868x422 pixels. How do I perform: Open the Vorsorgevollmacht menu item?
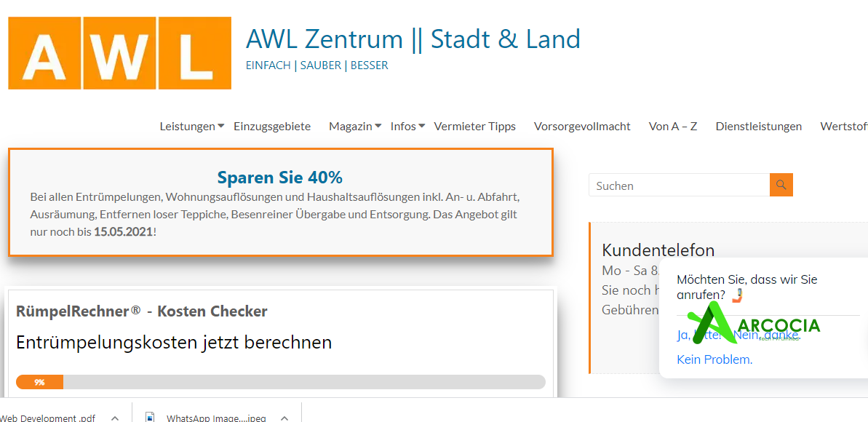point(582,126)
